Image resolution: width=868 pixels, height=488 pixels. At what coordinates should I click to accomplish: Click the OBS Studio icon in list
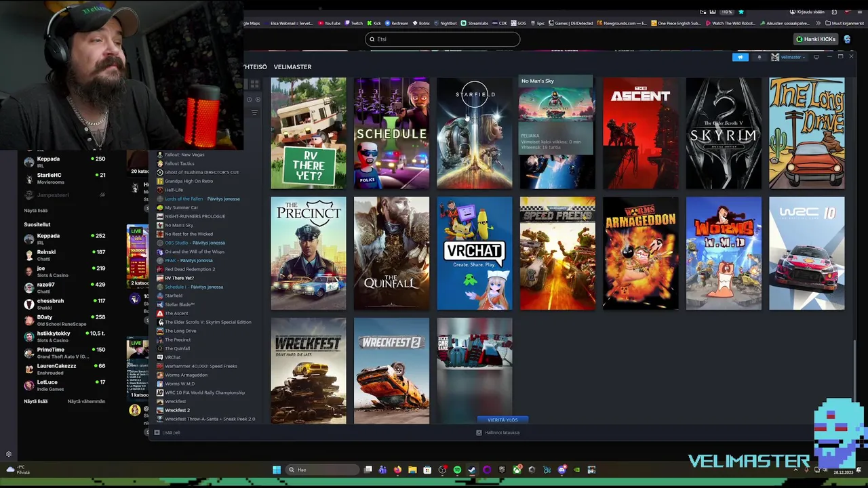tap(159, 243)
